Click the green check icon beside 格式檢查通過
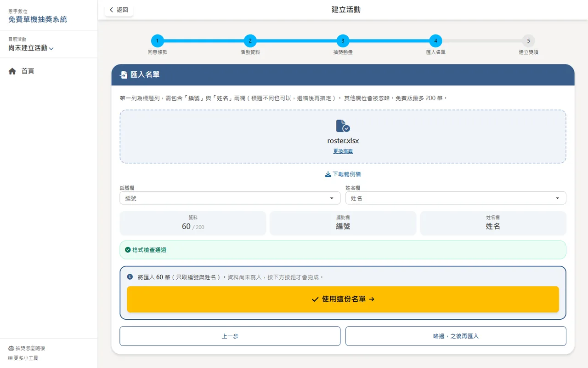Screen dimensions: 588x368 [128, 250]
